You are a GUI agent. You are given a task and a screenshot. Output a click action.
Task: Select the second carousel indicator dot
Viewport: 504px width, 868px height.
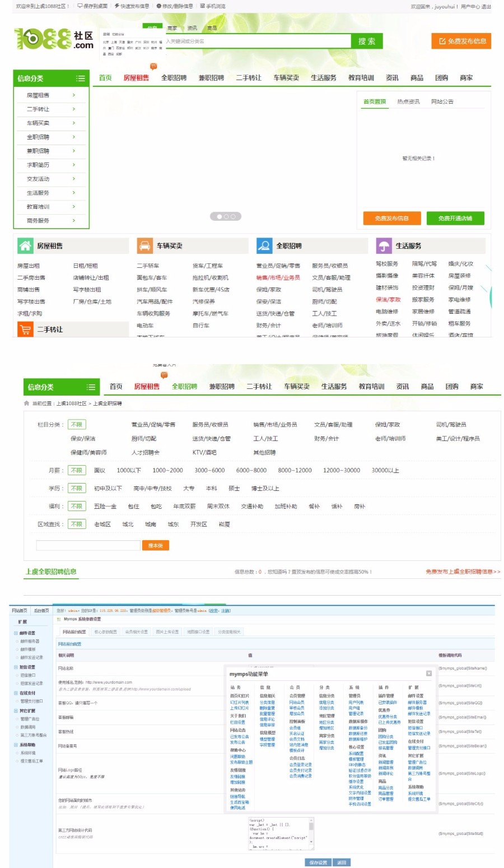coord(226,215)
